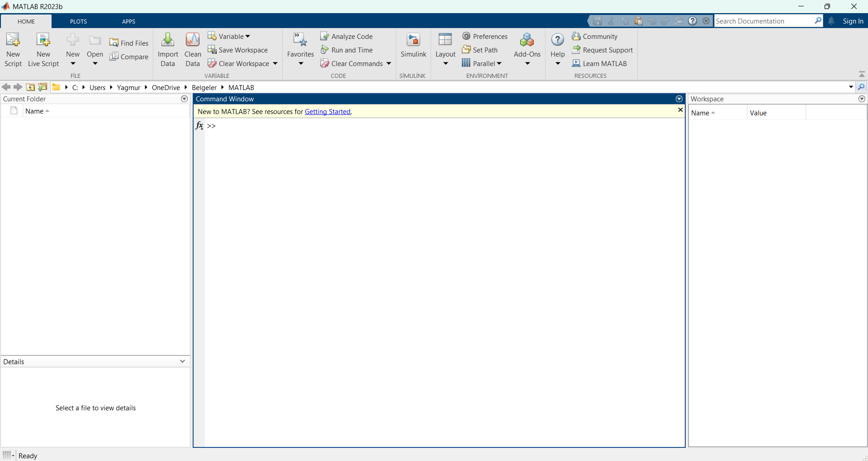868x461 pixels.
Task: Sort Current Folder by the Name column
Action: [x=37, y=111]
